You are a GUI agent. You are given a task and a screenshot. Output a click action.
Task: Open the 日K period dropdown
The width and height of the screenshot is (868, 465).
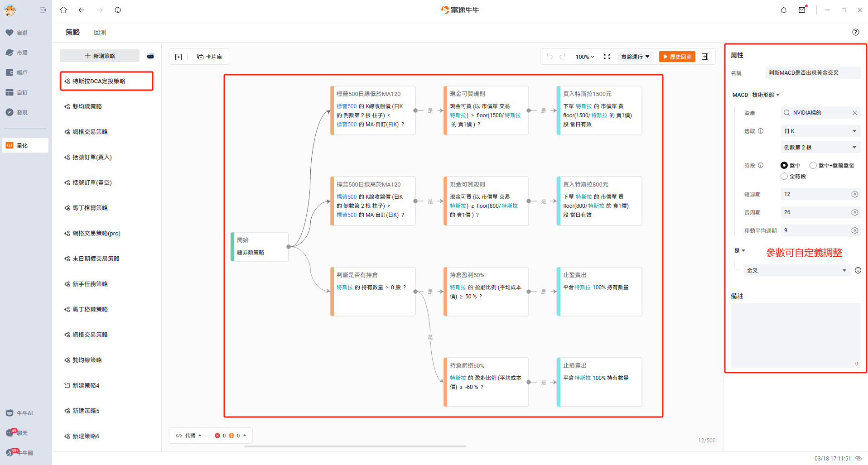click(x=820, y=131)
